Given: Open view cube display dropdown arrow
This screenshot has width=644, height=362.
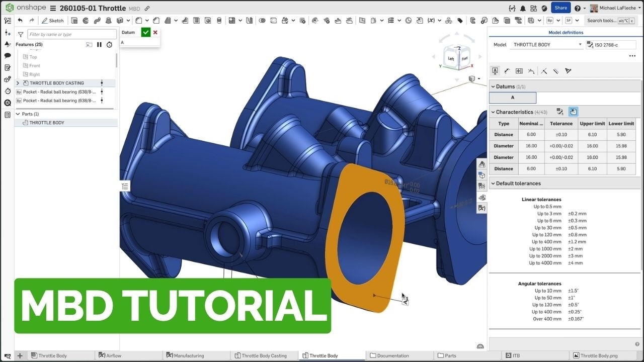Looking at the screenshot, I should 479,79.
